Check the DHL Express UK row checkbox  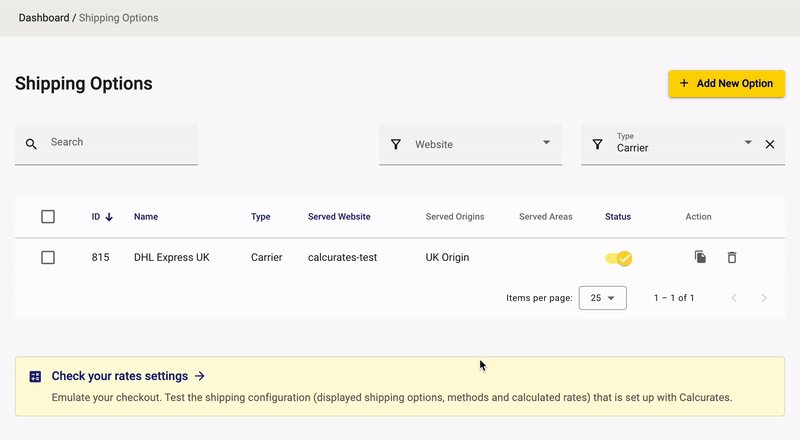pos(48,257)
